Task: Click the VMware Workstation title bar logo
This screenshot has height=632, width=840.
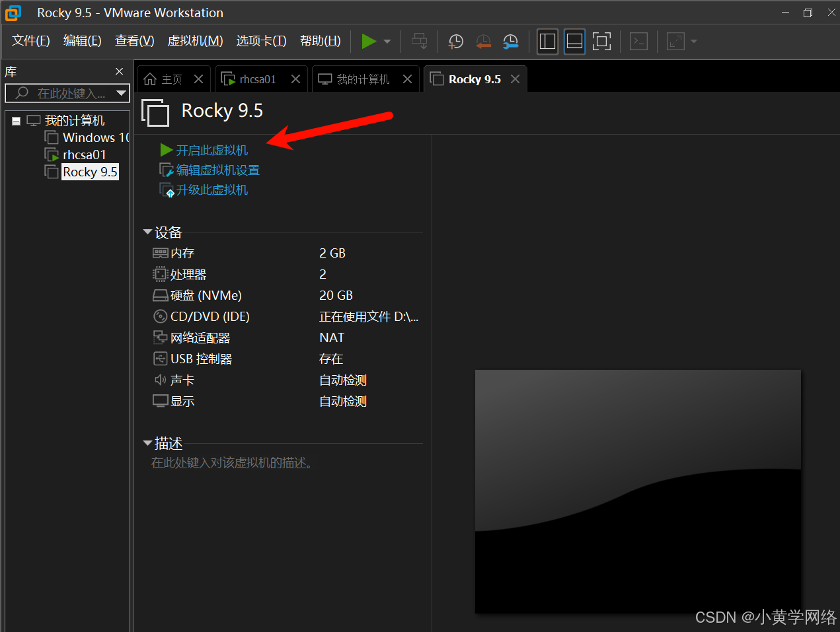Action: (14, 13)
